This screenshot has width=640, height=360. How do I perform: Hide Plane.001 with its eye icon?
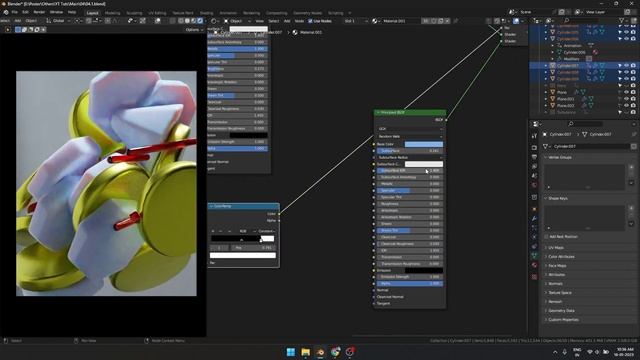tap(626, 99)
